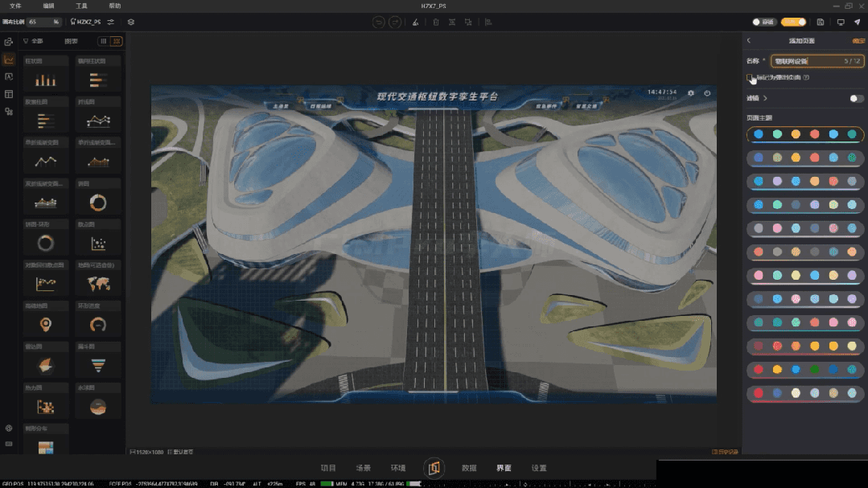Switch to the 项目 bottom tab

tap(328, 468)
